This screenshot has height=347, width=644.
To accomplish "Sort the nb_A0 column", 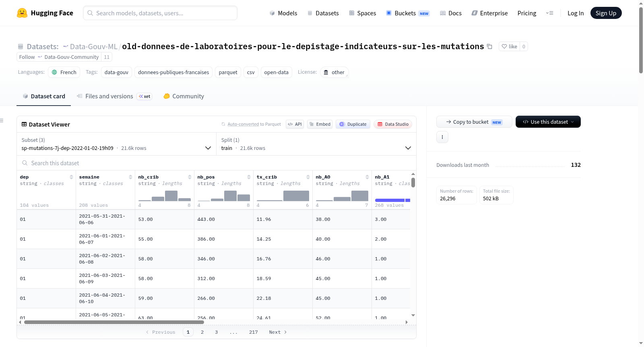I will click(x=367, y=177).
